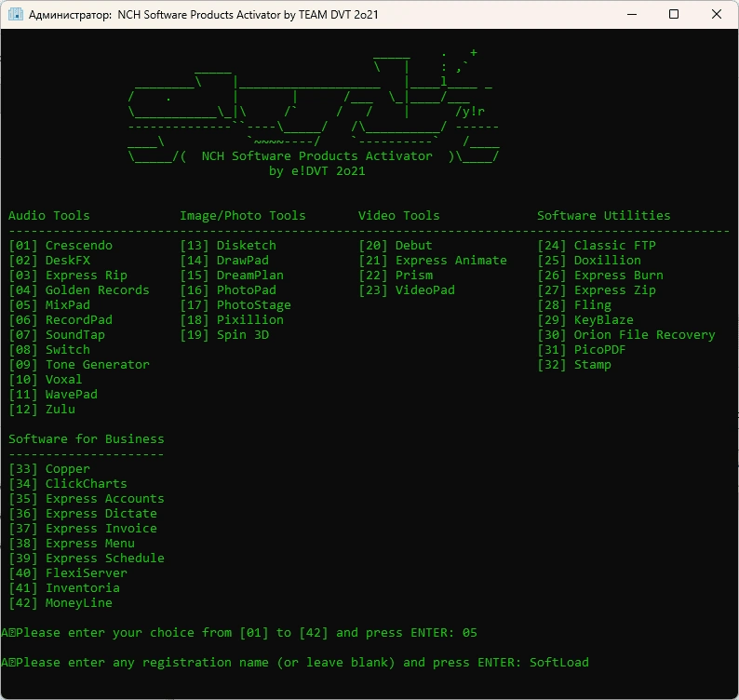Click the '[20] Debut' entry
This screenshot has width=739, height=700.
[x=396, y=246]
